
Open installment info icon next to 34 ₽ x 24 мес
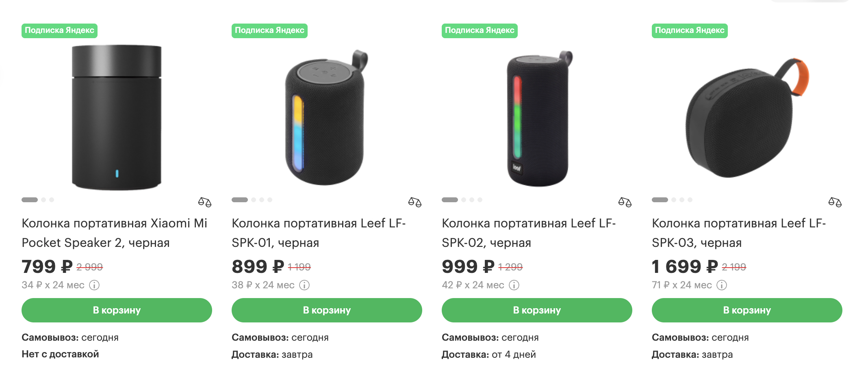(x=94, y=285)
